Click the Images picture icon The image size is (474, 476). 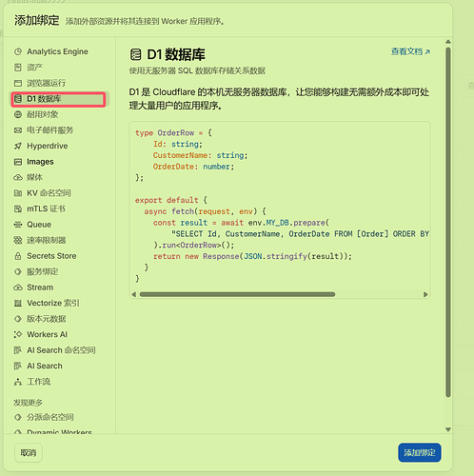tap(18, 162)
